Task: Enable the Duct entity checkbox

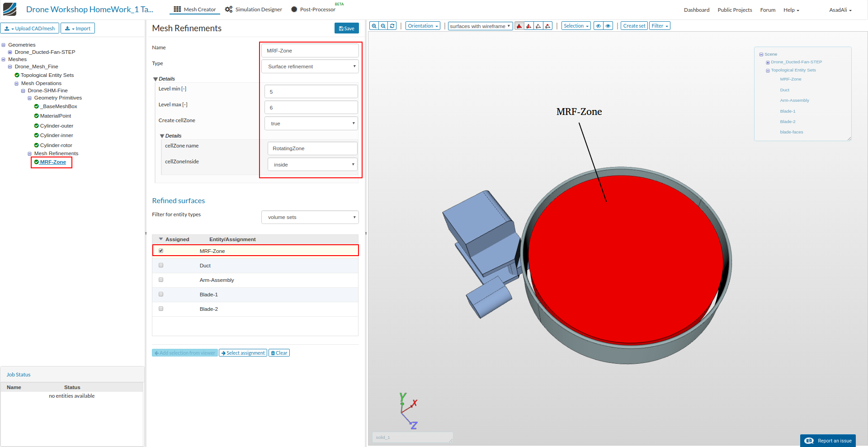Action: [161, 266]
